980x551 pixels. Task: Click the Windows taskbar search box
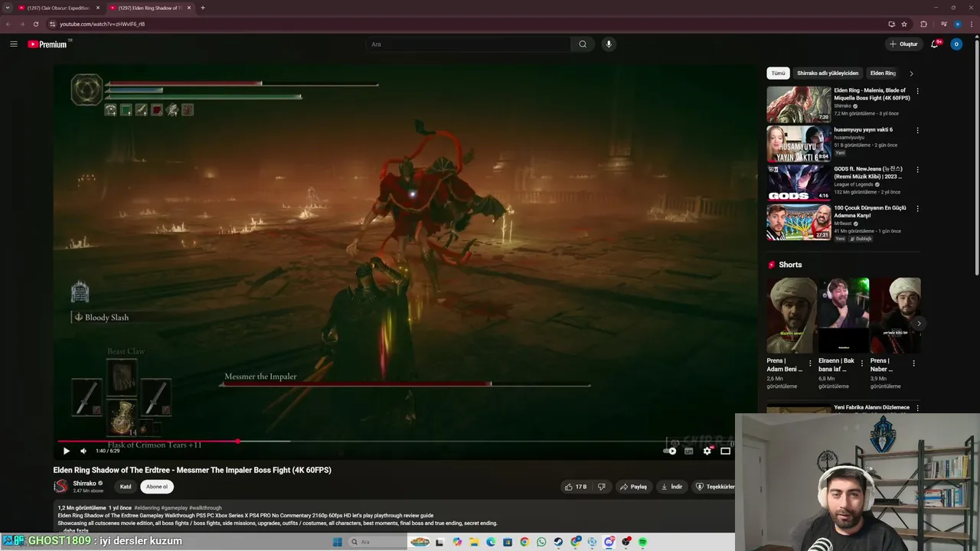(376, 542)
